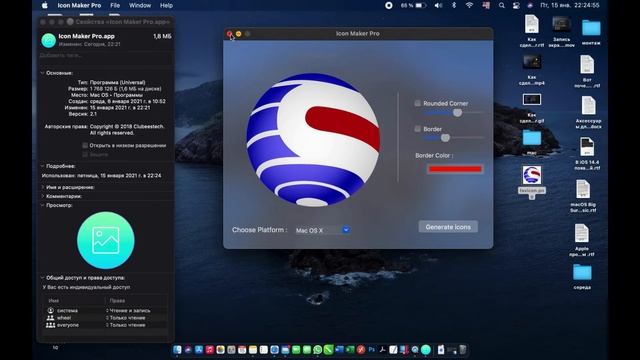Click the Bluetooth menu bar icon
This screenshot has height=360, width=640.
(x=454, y=5)
